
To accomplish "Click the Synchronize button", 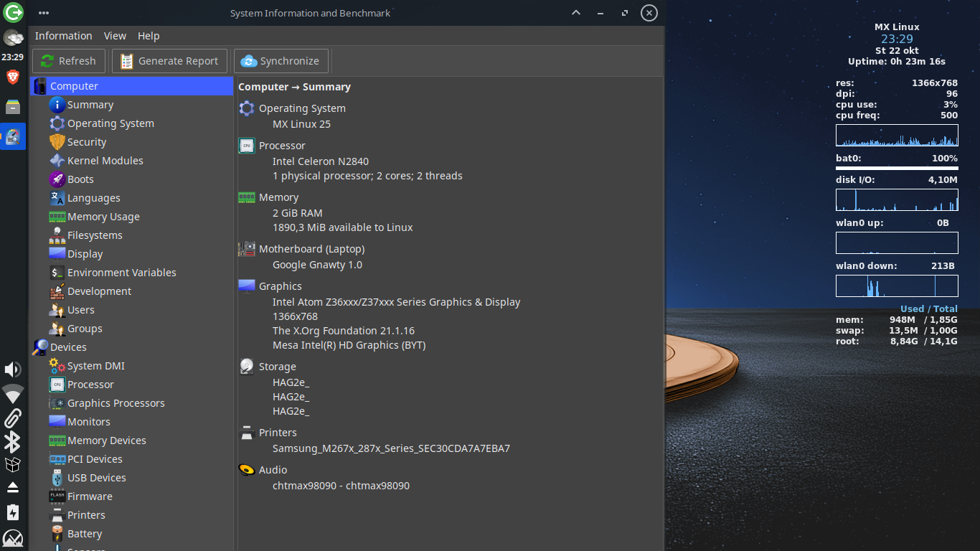I will click(281, 61).
